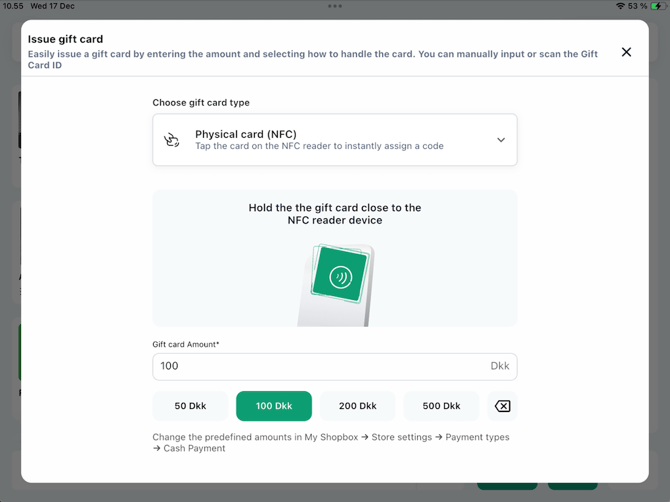Viewport: 670px width, 502px height.
Task: Click the Dkk currency suffix in amount field
Action: click(500, 366)
